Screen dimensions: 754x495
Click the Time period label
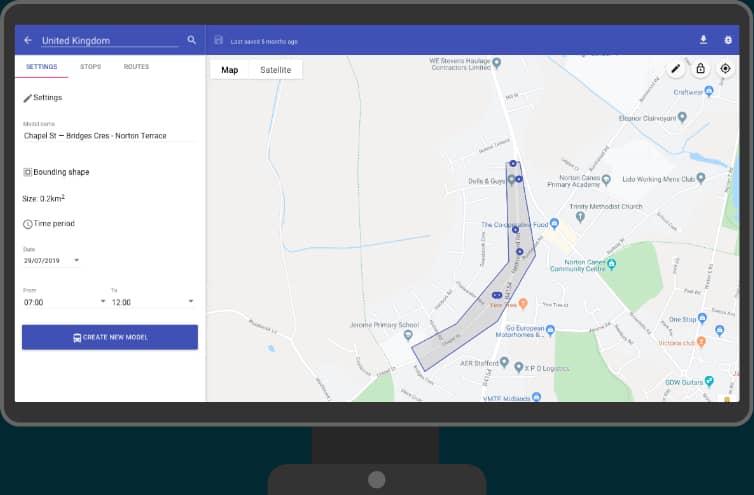point(54,224)
